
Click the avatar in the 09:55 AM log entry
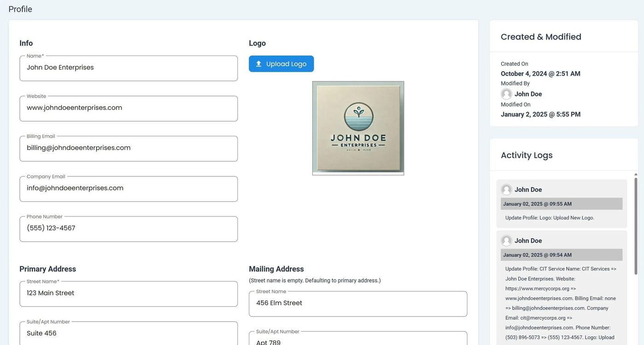506,190
